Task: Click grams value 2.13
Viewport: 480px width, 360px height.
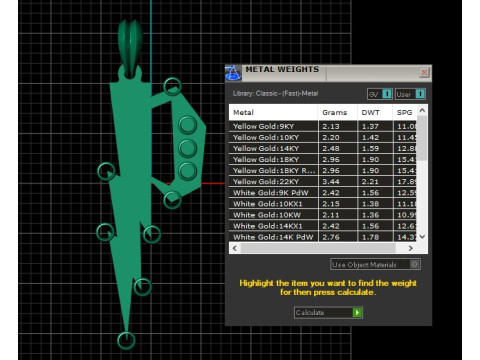Action: click(331, 126)
